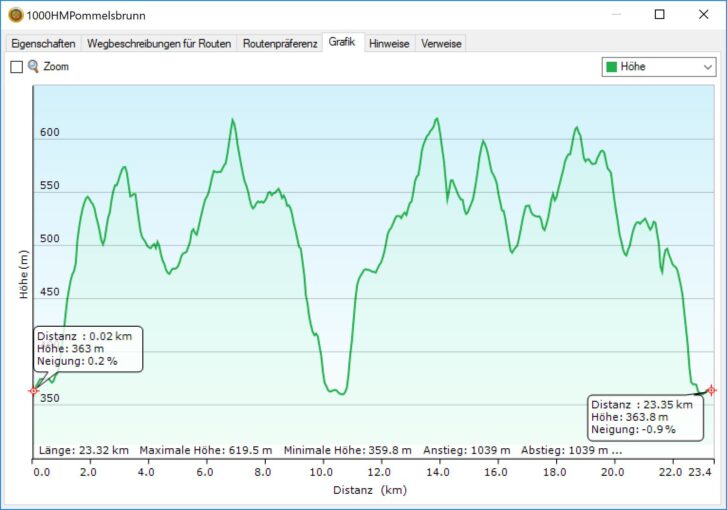Image resolution: width=727 pixels, height=510 pixels.
Task: Minimize the 1000HMPommelsbrunn window
Action: [613, 15]
